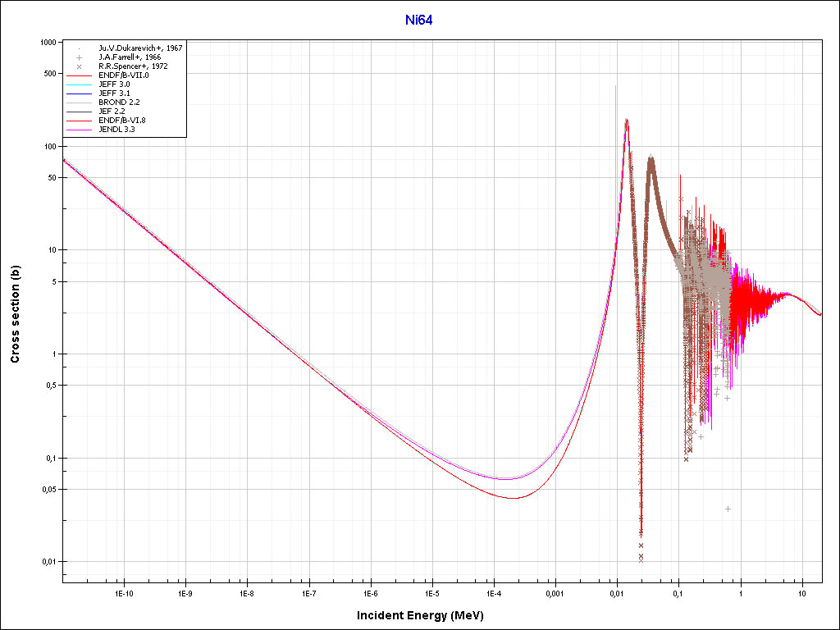Screen dimensions: 840x630
Task: Select the ENDF/B-VI.8 legend label
Action: coord(122,121)
